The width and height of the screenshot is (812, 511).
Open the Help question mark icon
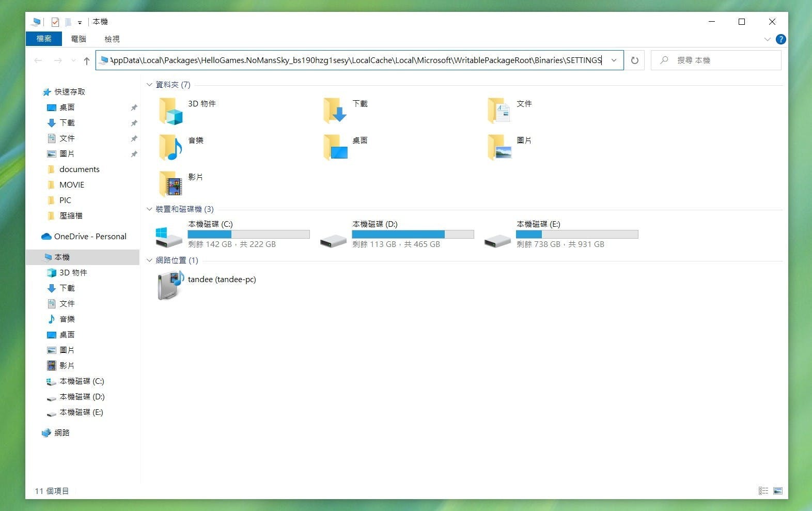tap(780, 39)
